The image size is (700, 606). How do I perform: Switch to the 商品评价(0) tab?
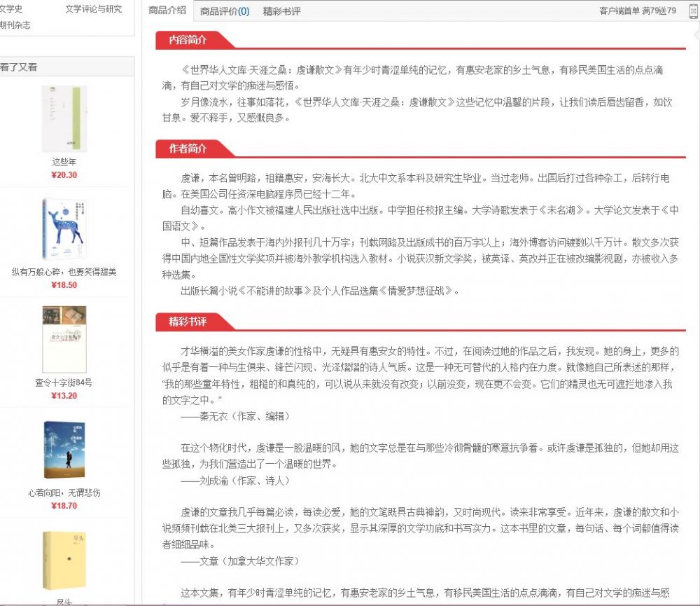[x=224, y=11]
